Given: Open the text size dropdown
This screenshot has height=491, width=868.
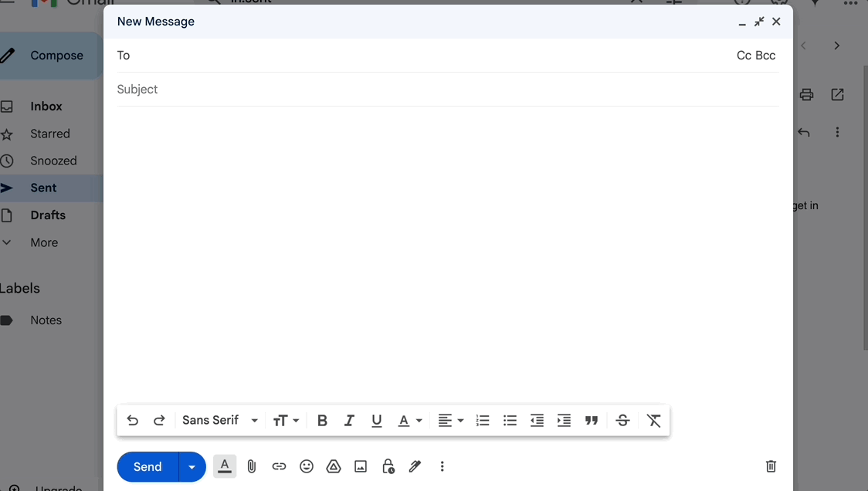Looking at the screenshot, I should point(286,421).
